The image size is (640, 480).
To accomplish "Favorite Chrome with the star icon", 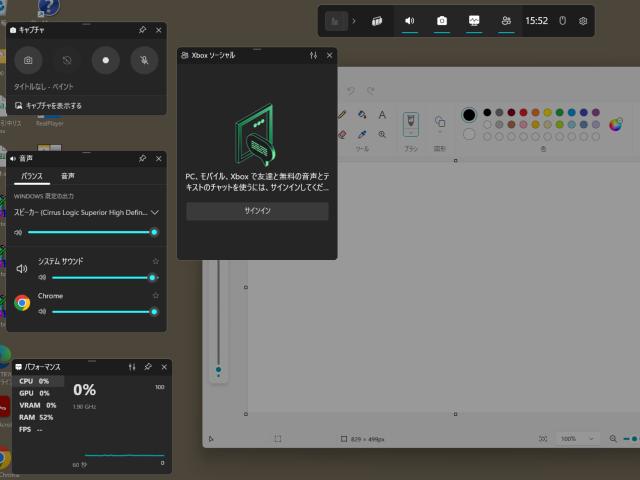I will pyautogui.click(x=156, y=296).
